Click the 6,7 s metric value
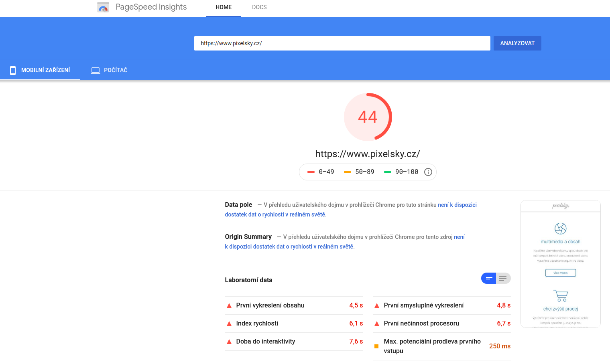The width and height of the screenshot is (610, 364). point(504,324)
